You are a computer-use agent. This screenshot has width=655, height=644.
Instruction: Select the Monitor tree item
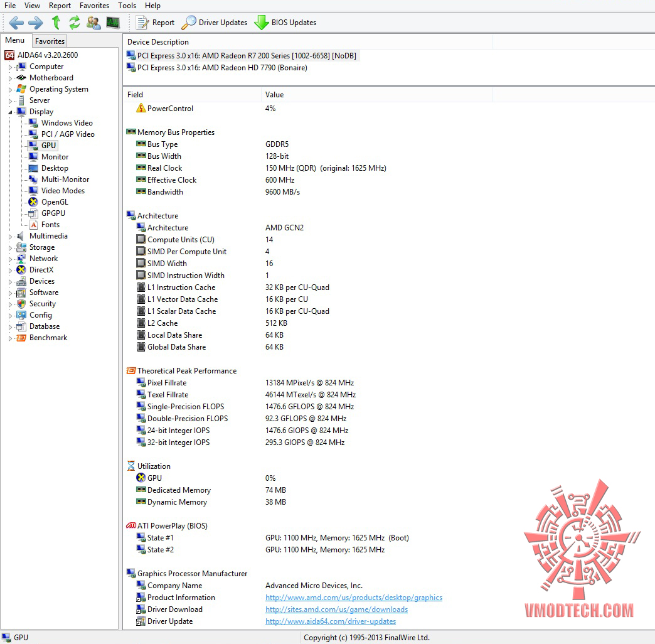(x=49, y=157)
